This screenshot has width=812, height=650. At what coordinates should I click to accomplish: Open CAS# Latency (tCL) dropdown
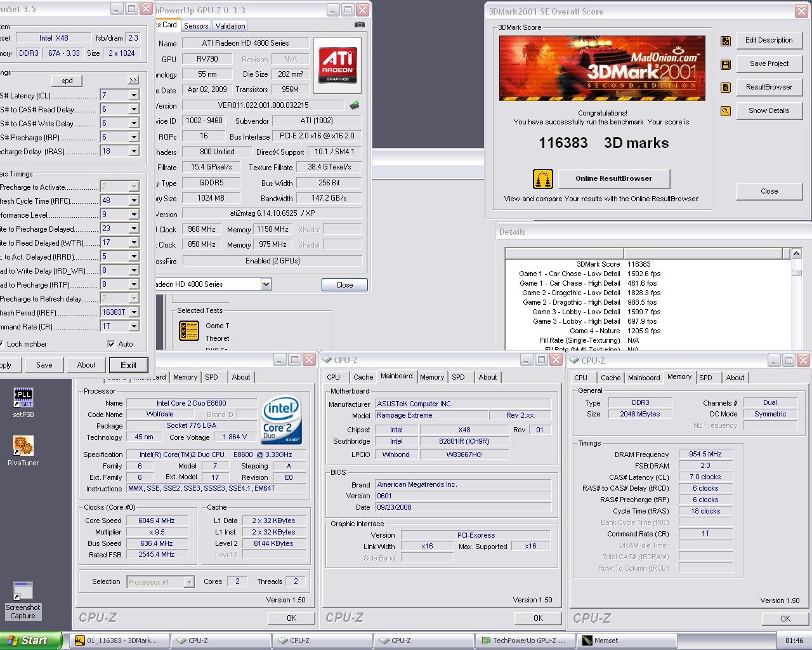point(134,95)
